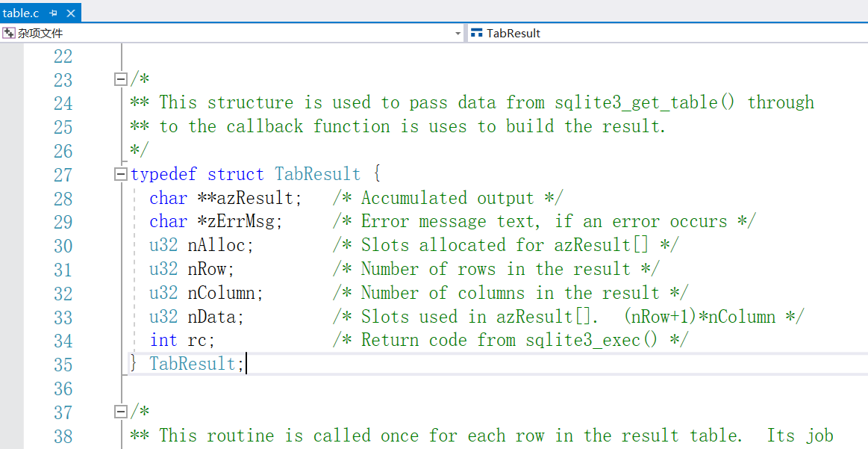The width and height of the screenshot is (868, 449).
Task: Place cursor on azResult member name
Action: click(x=254, y=198)
